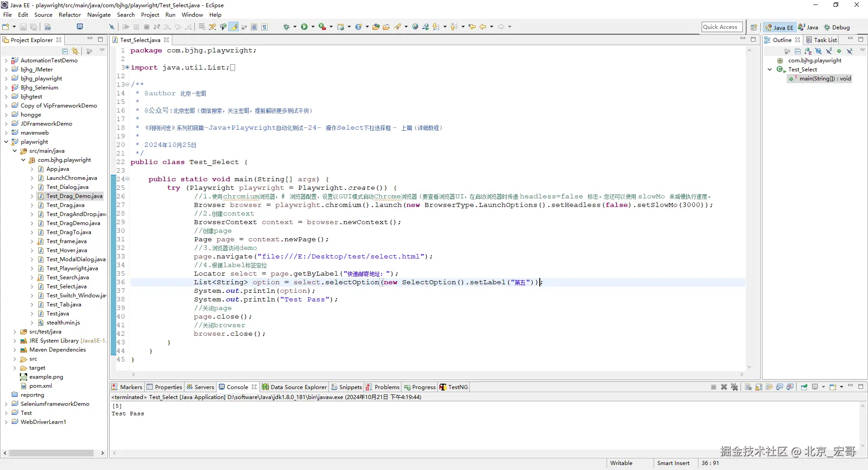Click the Project Explorer horizontal scrollbar
868x470 pixels.
51,453
